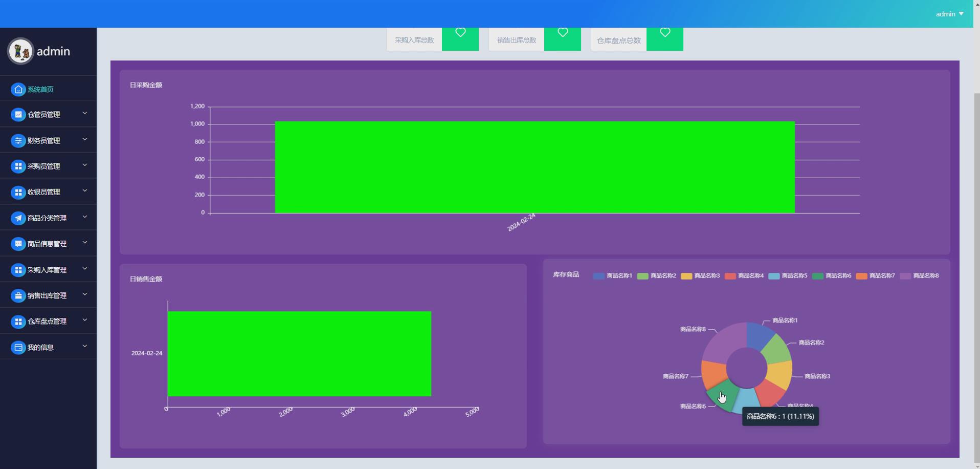Open the admin user dropdown in header

tap(950, 14)
